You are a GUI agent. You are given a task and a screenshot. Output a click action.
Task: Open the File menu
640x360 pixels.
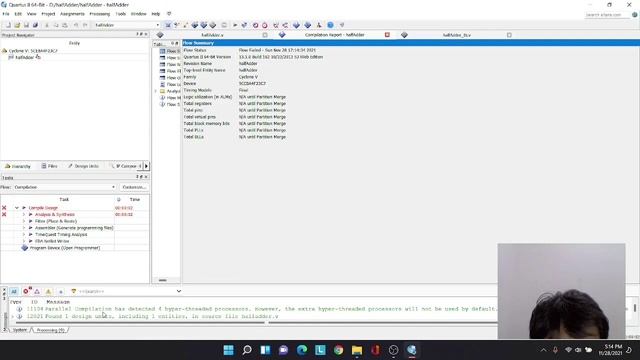pos(6,14)
